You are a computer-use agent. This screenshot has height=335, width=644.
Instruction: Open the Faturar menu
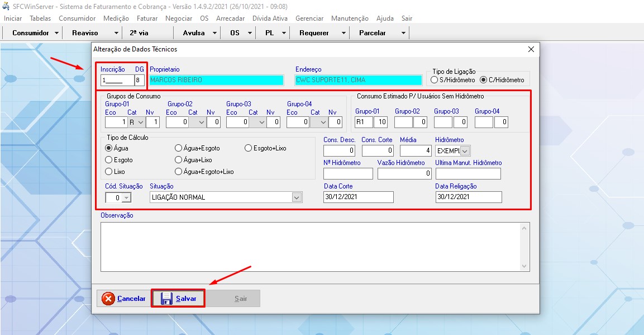tap(147, 18)
